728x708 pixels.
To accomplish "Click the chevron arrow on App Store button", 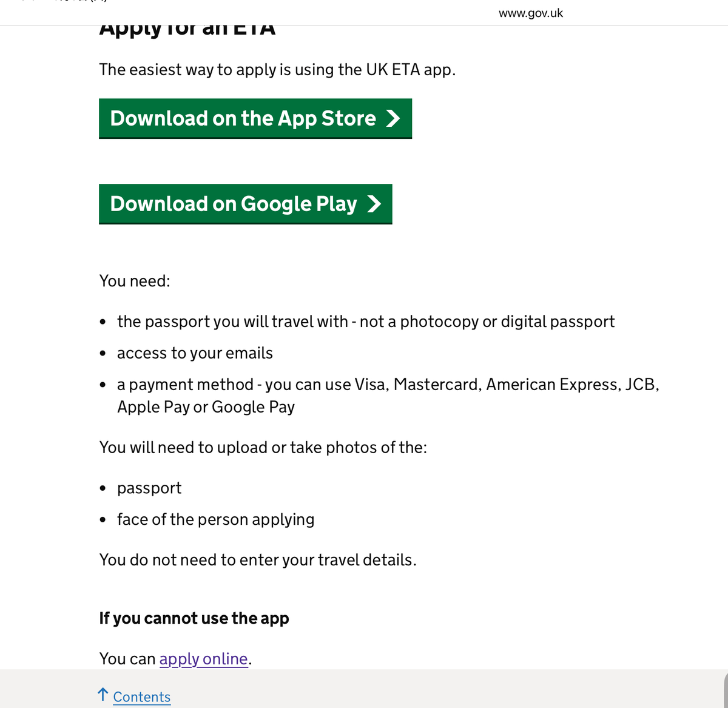I will pos(393,118).
